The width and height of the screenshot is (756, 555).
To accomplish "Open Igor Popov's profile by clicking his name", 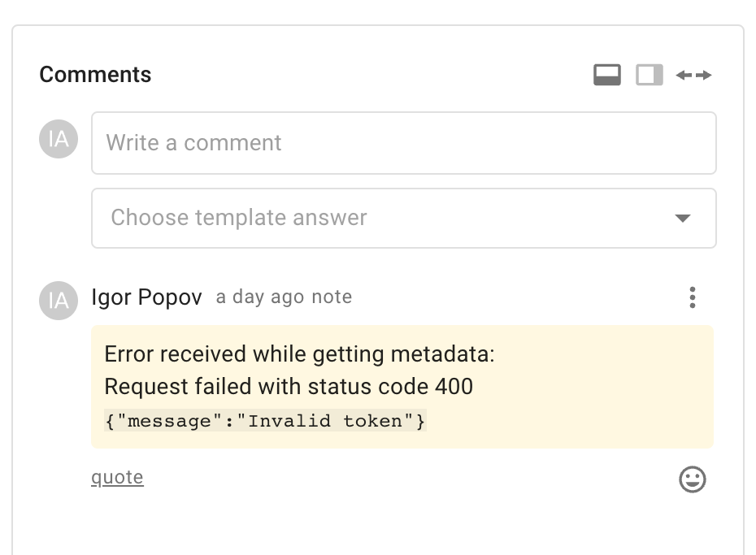I will [x=147, y=297].
